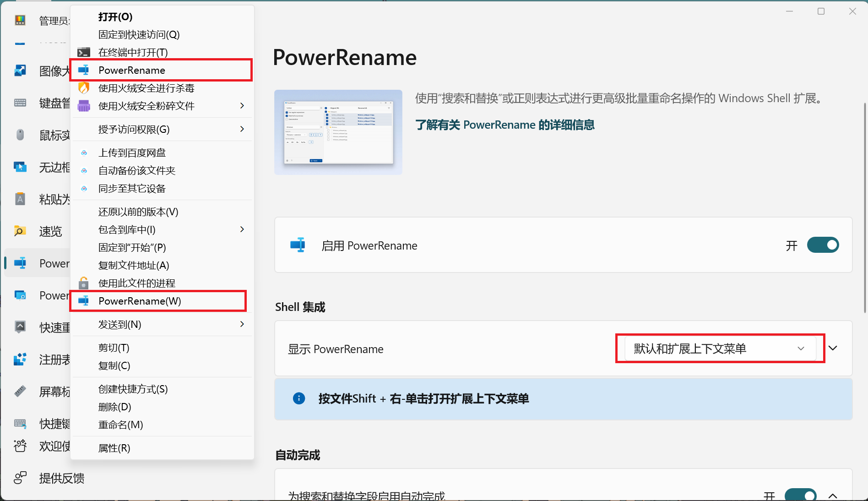Image resolution: width=868 pixels, height=501 pixels.
Task: Click the 快捷键指南 sidebar icon
Action: (x=20, y=424)
